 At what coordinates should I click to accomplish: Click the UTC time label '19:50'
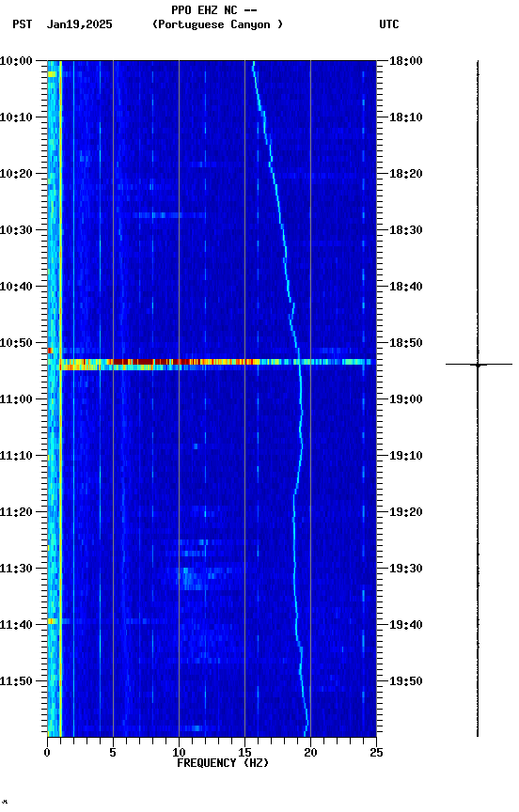[406, 681]
